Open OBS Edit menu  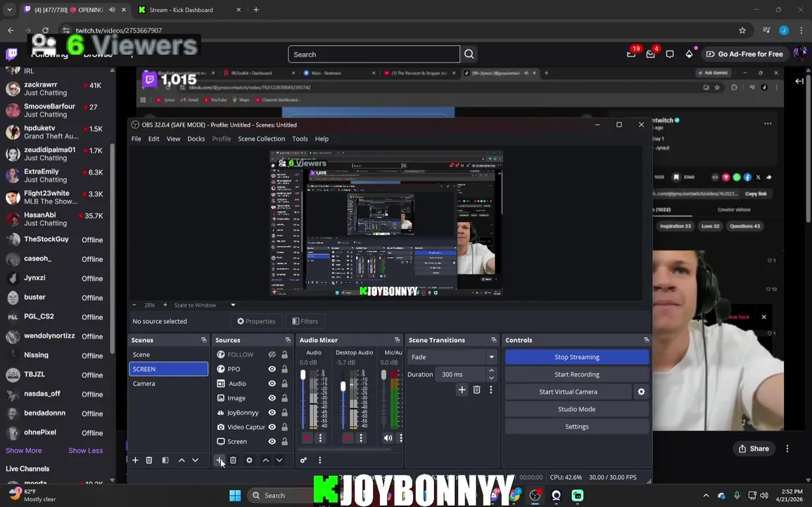tap(154, 139)
